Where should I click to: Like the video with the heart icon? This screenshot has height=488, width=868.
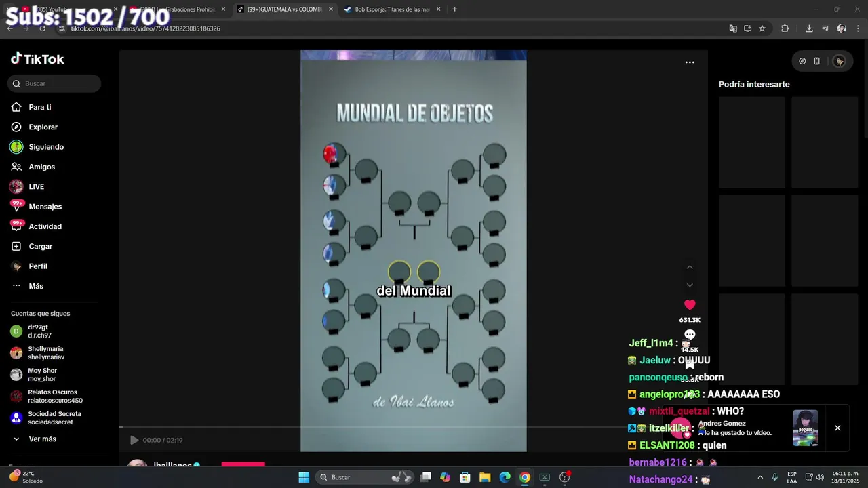690,305
